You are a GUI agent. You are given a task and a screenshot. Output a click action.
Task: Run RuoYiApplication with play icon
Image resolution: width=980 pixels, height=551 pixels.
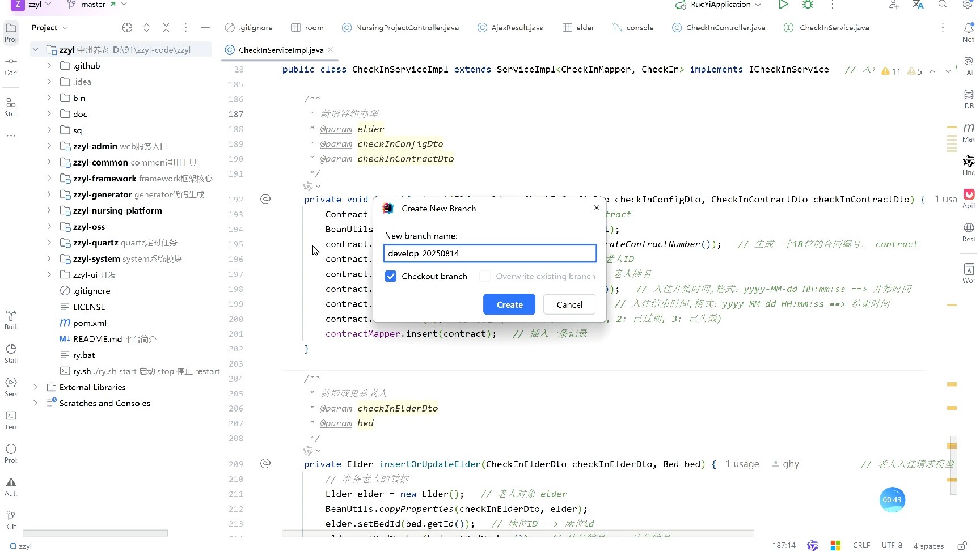pos(783,5)
